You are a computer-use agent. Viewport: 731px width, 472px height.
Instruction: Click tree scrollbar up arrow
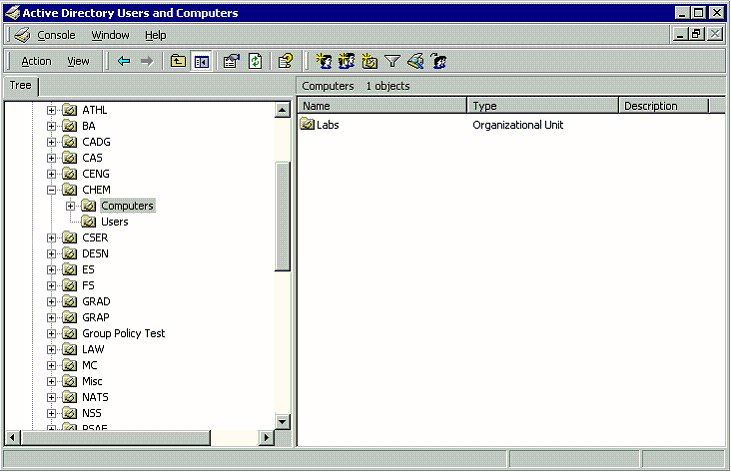click(283, 110)
